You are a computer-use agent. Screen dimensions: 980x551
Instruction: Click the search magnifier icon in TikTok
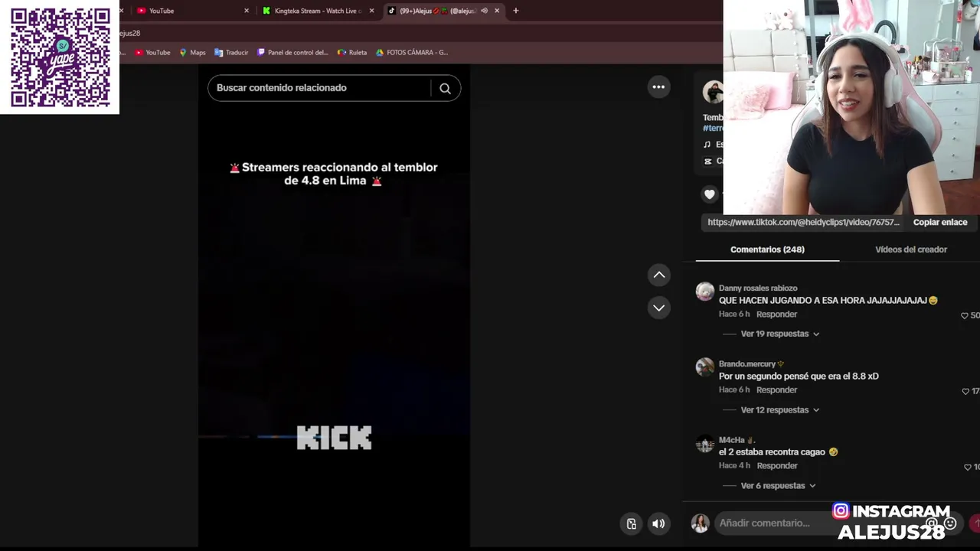445,88
